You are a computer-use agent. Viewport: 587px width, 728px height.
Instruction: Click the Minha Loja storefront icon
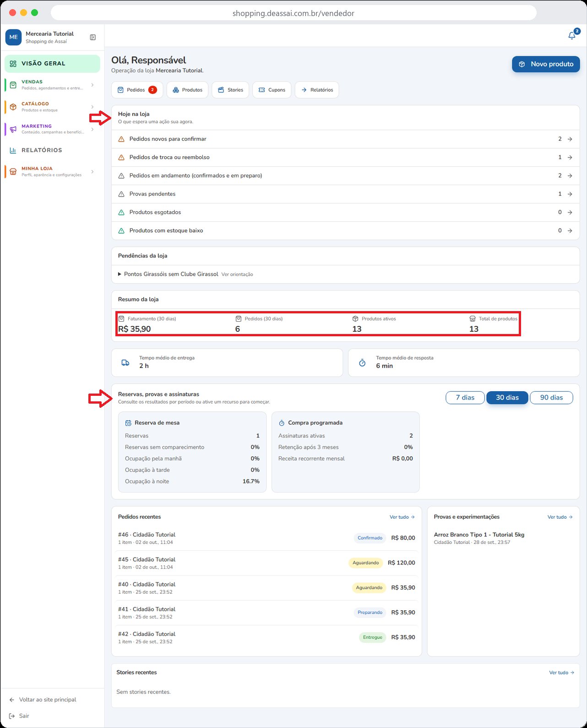pyautogui.click(x=13, y=171)
